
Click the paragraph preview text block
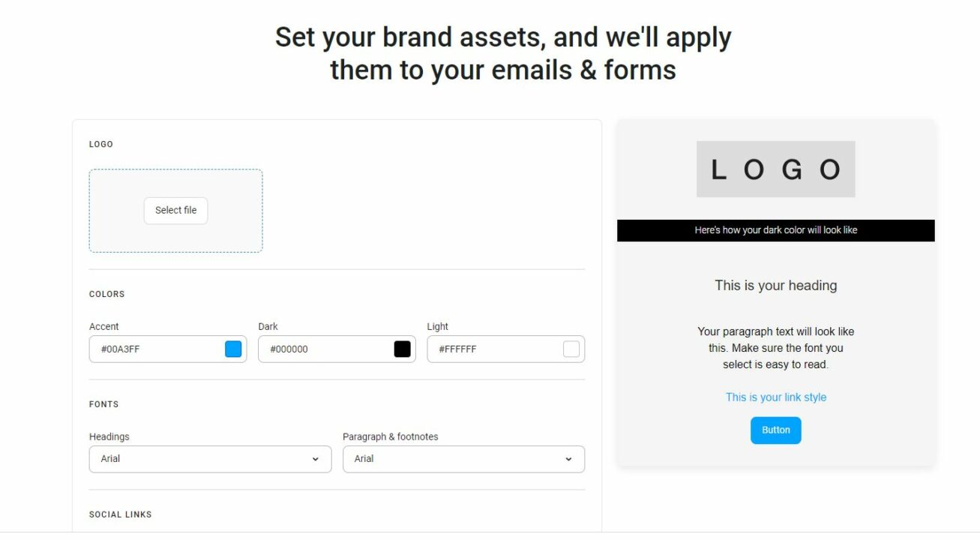coord(775,347)
